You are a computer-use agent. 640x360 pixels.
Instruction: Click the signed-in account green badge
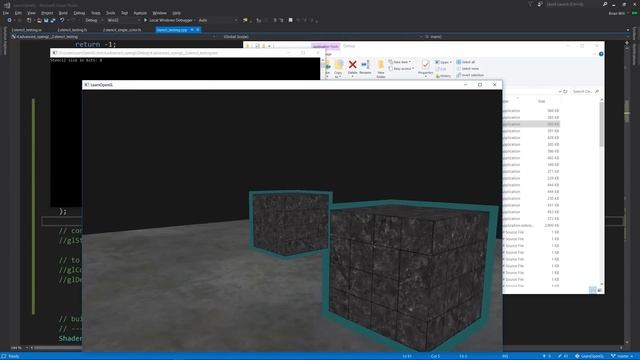(634, 13)
